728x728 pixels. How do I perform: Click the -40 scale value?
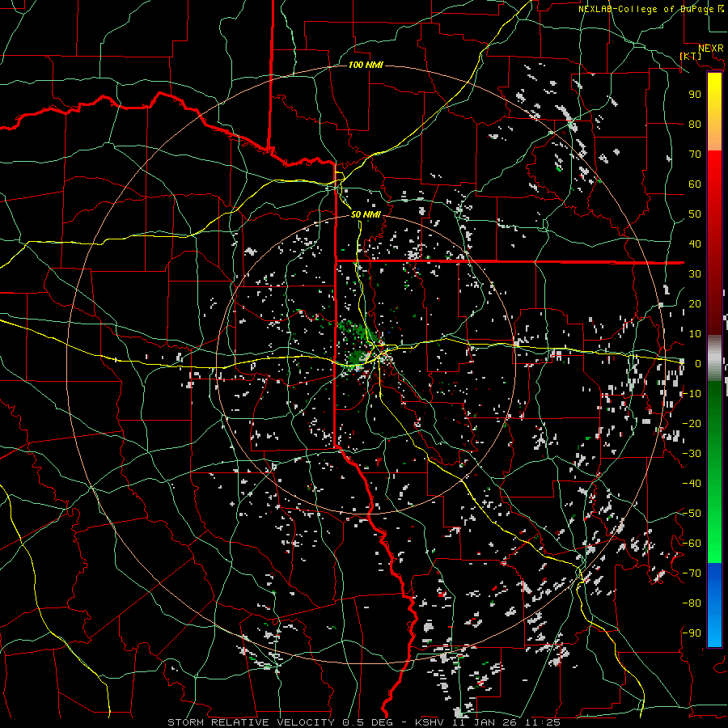[x=692, y=484]
